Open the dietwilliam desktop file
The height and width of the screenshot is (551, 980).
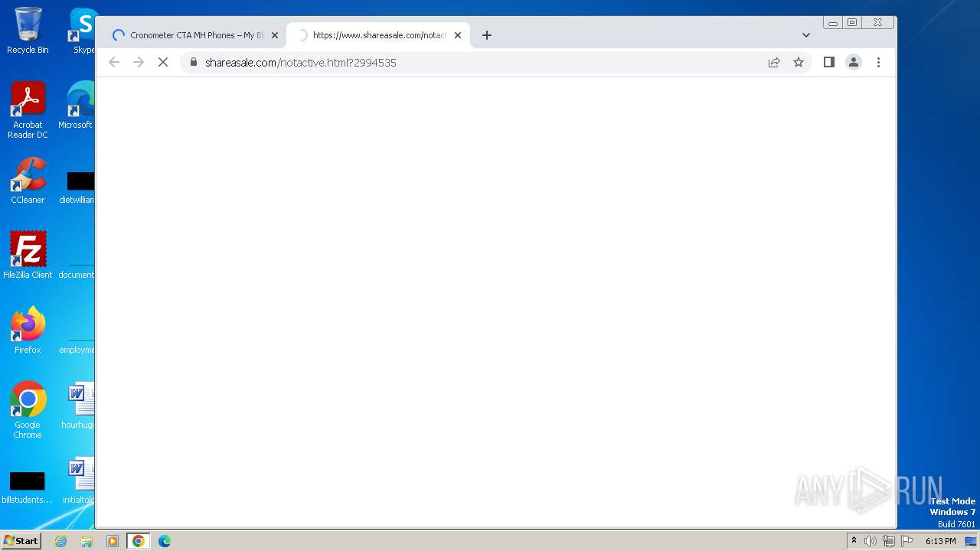coord(78,188)
